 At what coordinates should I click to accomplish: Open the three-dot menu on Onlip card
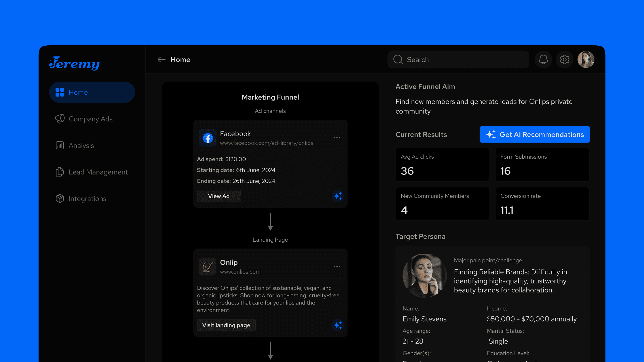(x=337, y=267)
